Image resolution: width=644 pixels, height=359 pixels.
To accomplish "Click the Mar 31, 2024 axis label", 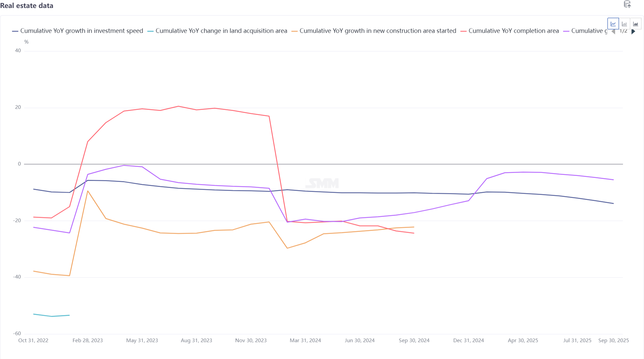I will pyautogui.click(x=305, y=340).
